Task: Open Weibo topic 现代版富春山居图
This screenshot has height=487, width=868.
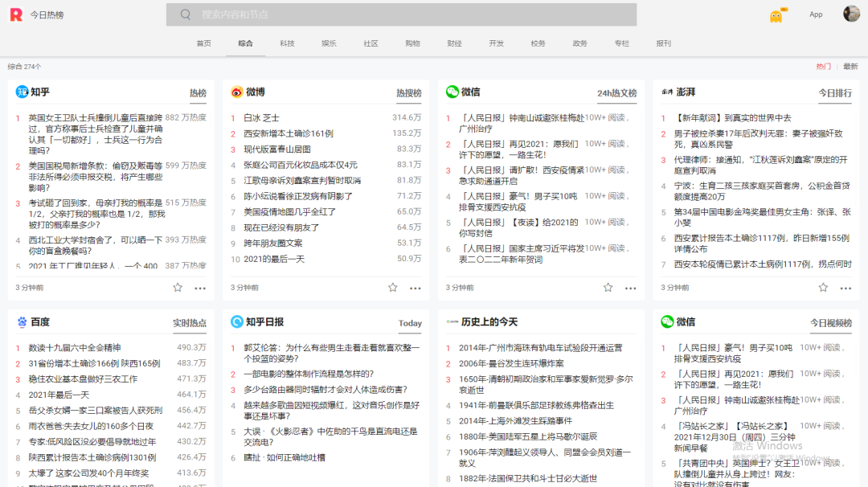Action: click(x=276, y=149)
